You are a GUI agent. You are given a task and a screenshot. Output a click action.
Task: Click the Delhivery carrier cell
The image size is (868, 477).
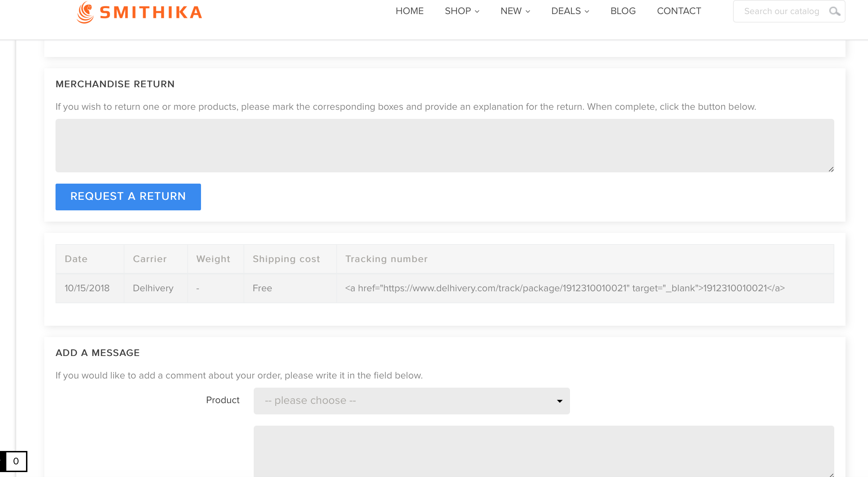point(153,288)
